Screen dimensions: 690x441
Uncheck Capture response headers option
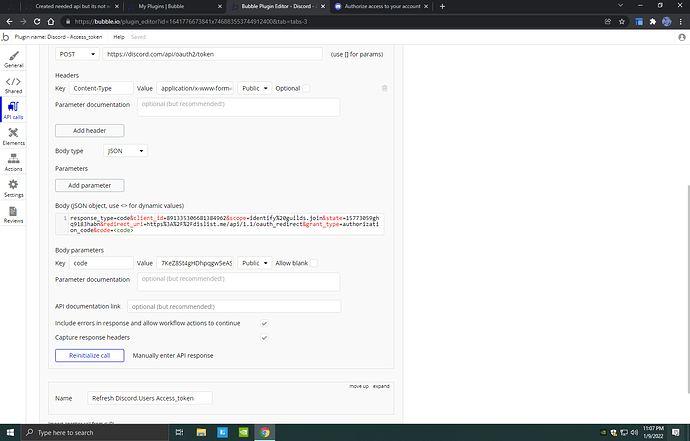point(264,338)
